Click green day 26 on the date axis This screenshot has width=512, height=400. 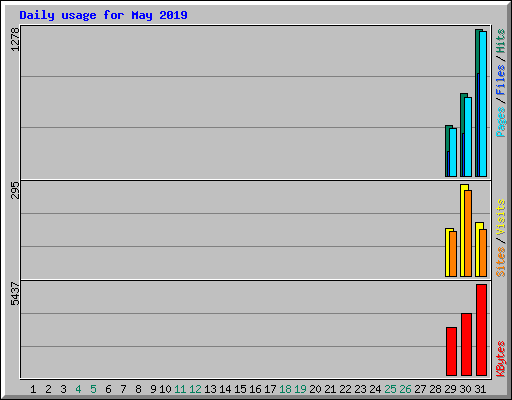coord(405,389)
